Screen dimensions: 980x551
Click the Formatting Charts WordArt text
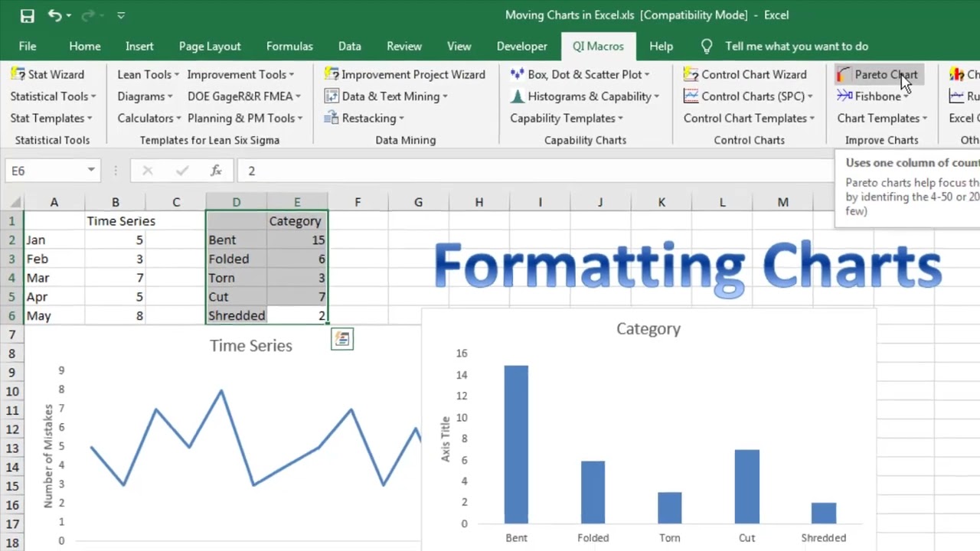687,267
